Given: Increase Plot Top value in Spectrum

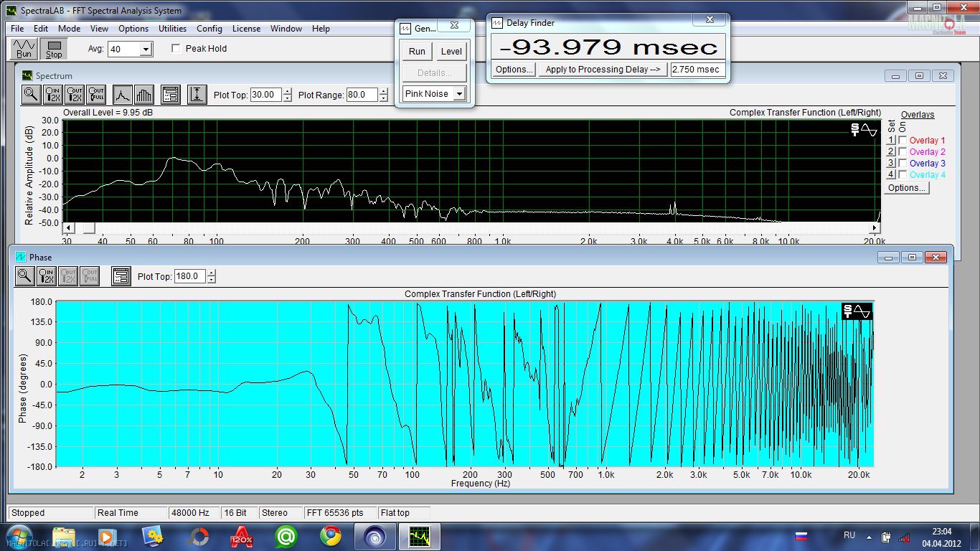Looking at the screenshot, I should [288, 91].
